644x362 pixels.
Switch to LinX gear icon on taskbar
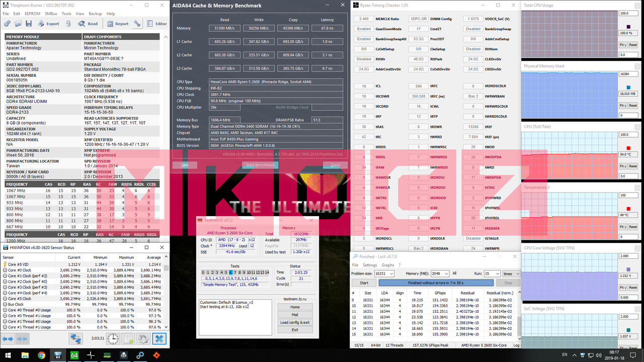140,355
